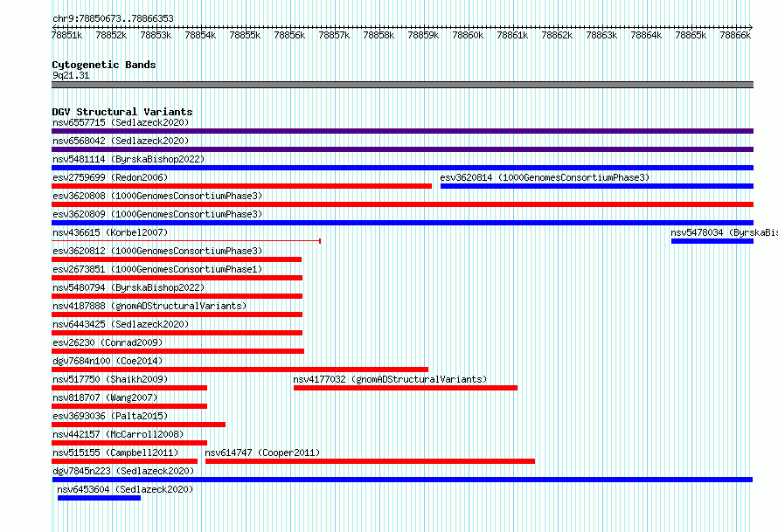Open the dgv7684n100 (Coe2014) label
Image resolution: width=778 pixels, height=532 pixels.
[108, 361]
